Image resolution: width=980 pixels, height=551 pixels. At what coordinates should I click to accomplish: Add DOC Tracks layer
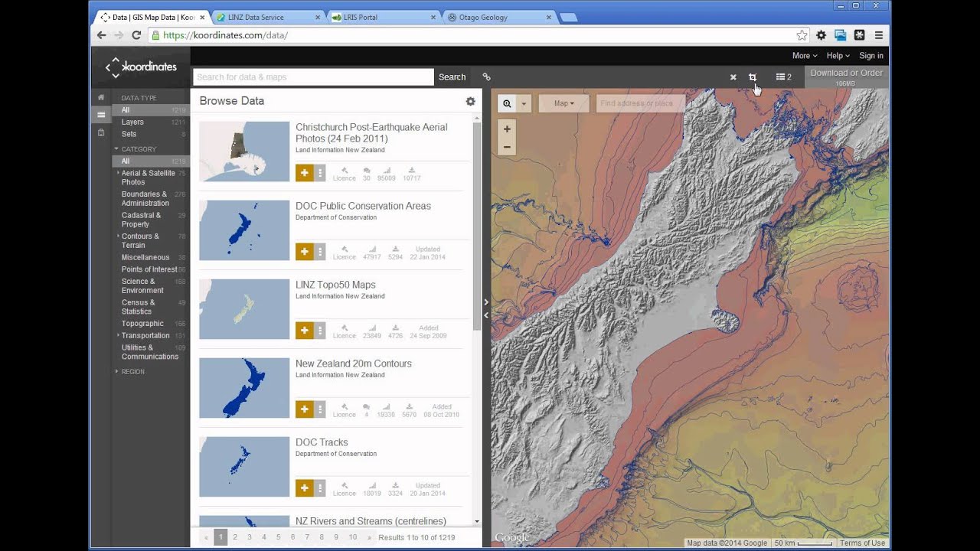pyautogui.click(x=304, y=488)
